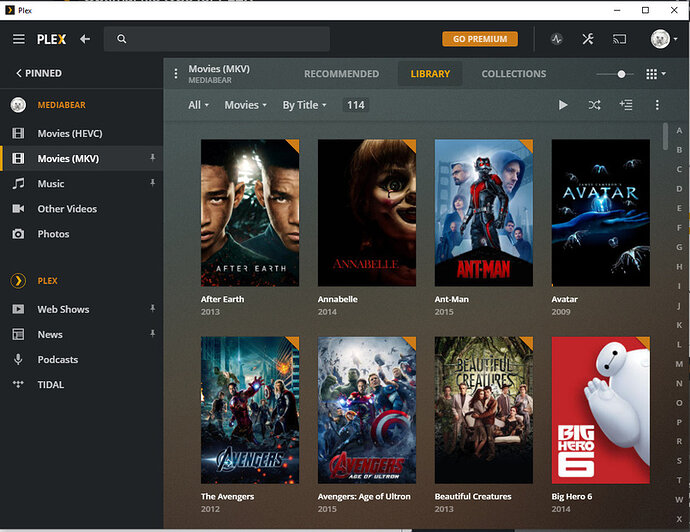Click the video camera icon for Other Videos
The width and height of the screenshot is (690, 532).
18,209
